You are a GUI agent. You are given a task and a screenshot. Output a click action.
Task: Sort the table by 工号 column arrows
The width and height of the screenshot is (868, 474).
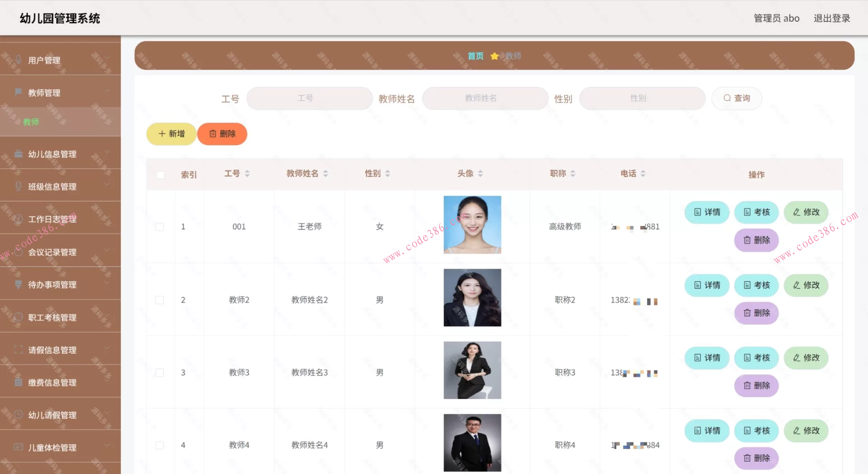[x=247, y=174]
